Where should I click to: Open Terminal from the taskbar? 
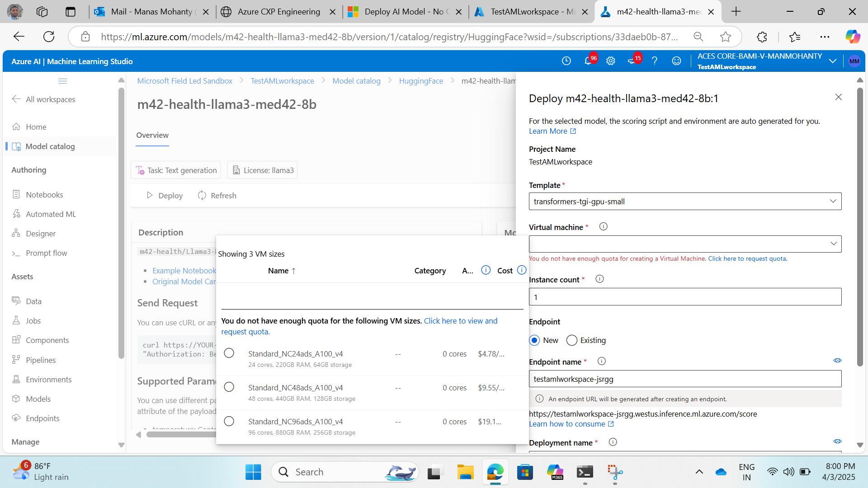click(585, 472)
